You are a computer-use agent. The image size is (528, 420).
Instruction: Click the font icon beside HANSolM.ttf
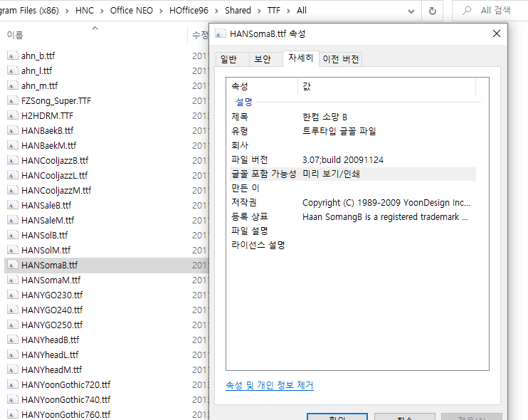coord(13,251)
